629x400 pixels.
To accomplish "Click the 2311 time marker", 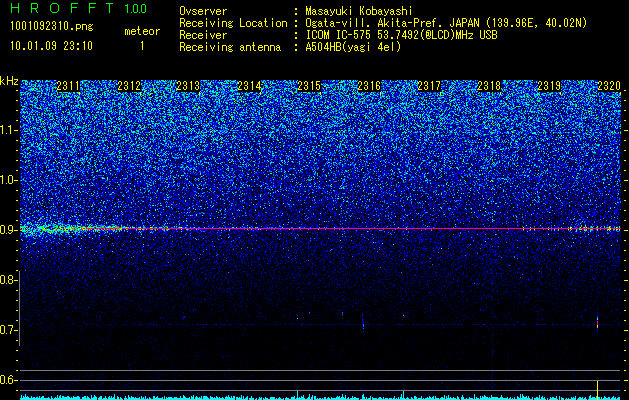I will [x=68, y=86].
